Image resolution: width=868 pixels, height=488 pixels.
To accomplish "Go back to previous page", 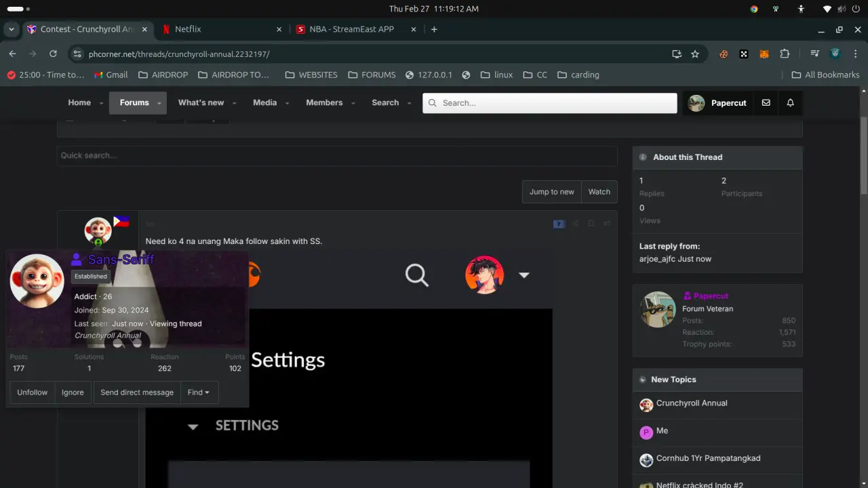I will click(12, 54).
